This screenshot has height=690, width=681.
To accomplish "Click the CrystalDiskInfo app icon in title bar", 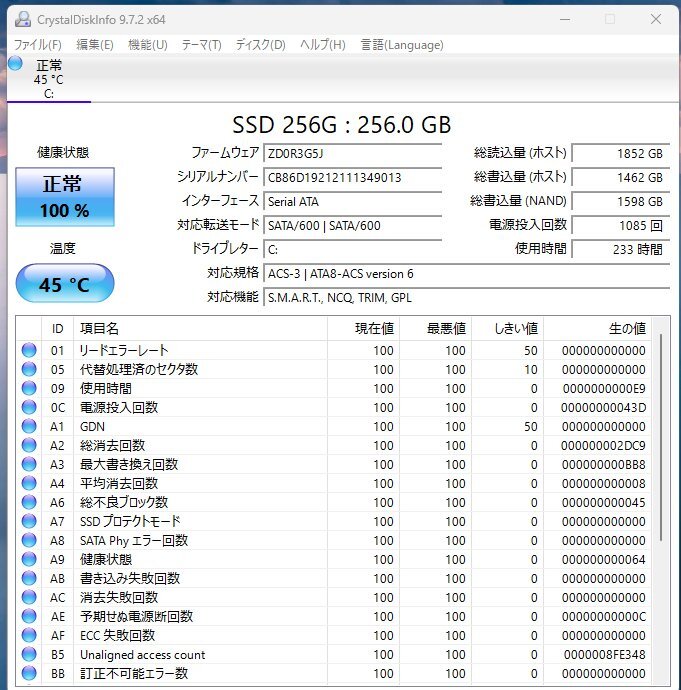I will [22, 19].
